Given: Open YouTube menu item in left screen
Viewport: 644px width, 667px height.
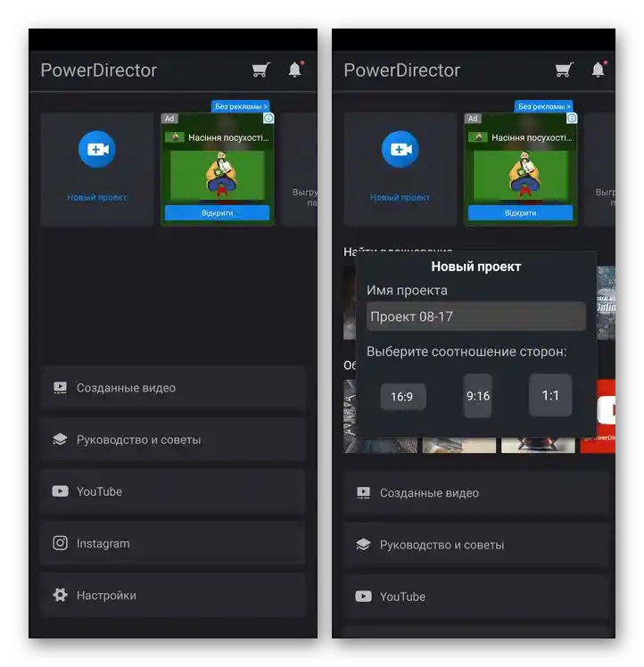Looking at the screenshot, I should click(x=173, y=491).
